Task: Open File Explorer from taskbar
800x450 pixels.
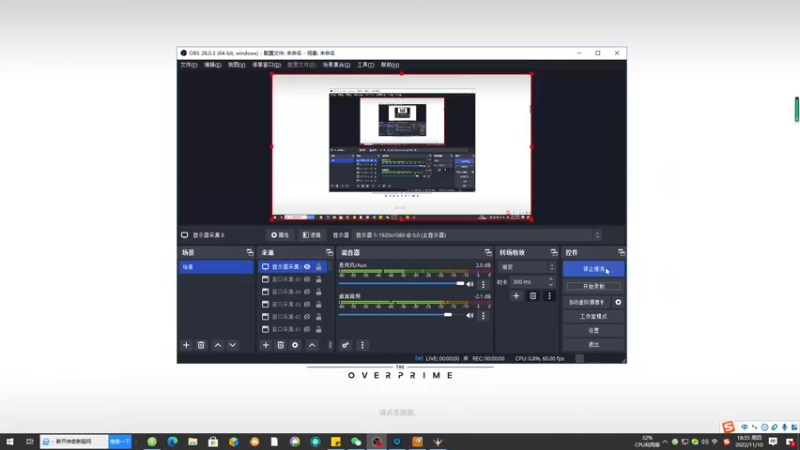Action: 193,442
